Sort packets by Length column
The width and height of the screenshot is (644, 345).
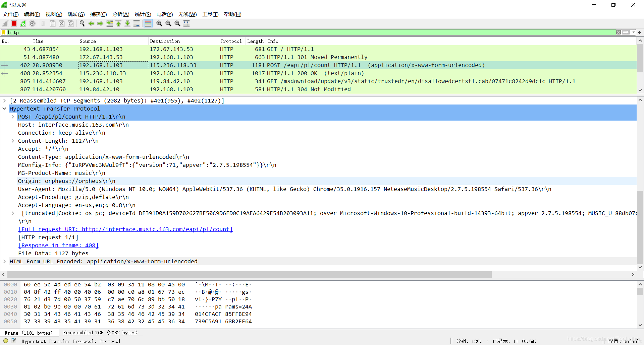tap(256, 41)
